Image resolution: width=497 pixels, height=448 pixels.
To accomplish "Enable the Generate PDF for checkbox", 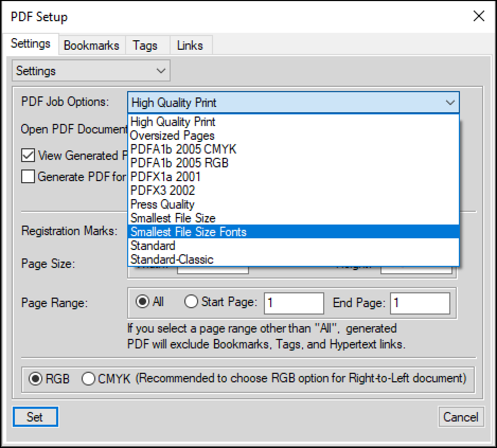I will tap(28, 176).
